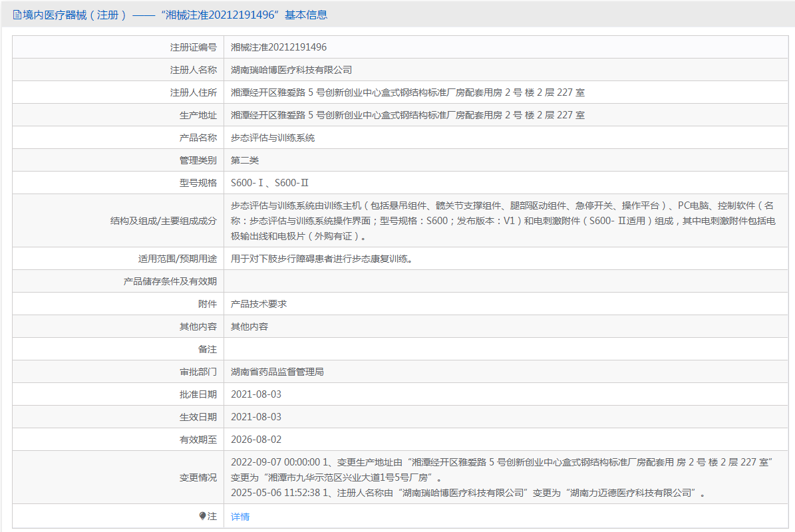Viewport: 795px width, 532px height.
Task: Click the 产品技术要求 attachment text
Action: pos(259,304)
